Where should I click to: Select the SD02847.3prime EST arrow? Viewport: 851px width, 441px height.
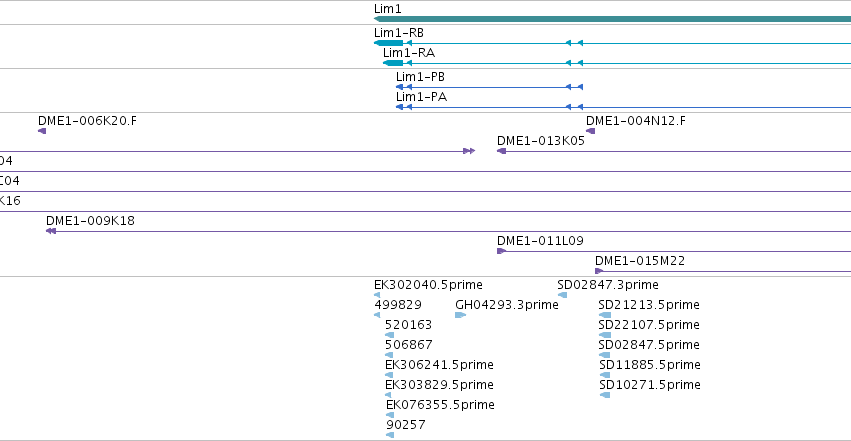[562, 295]
